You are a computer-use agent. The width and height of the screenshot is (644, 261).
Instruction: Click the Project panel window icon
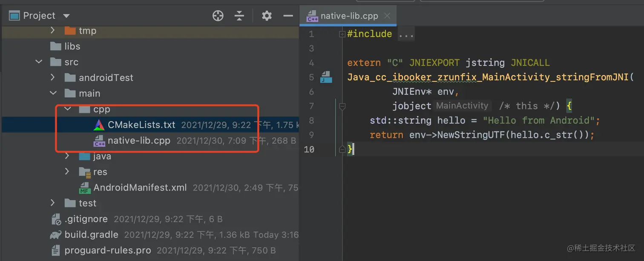coord(14,16)
